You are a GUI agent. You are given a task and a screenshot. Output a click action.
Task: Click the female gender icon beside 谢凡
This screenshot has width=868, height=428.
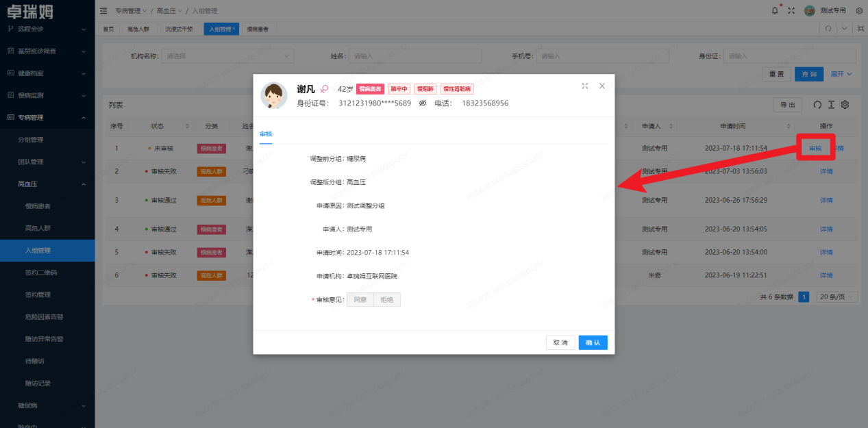coord(325,89)
